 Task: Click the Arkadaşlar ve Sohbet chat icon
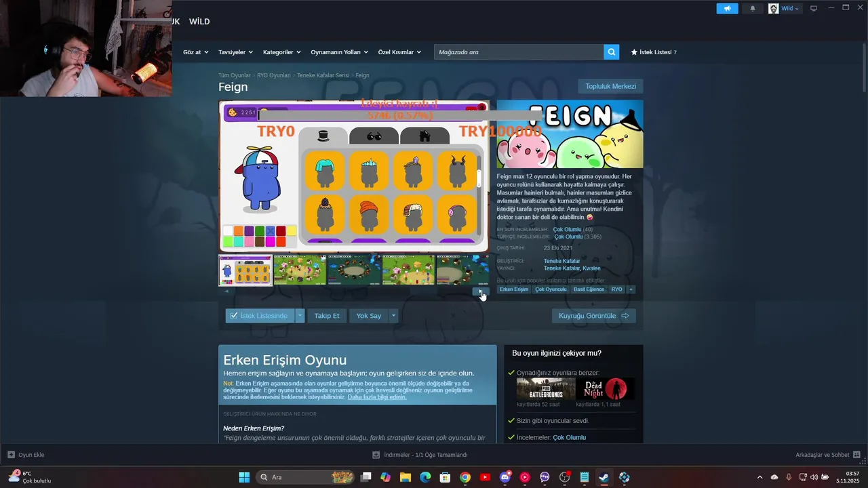coord(856,455)
